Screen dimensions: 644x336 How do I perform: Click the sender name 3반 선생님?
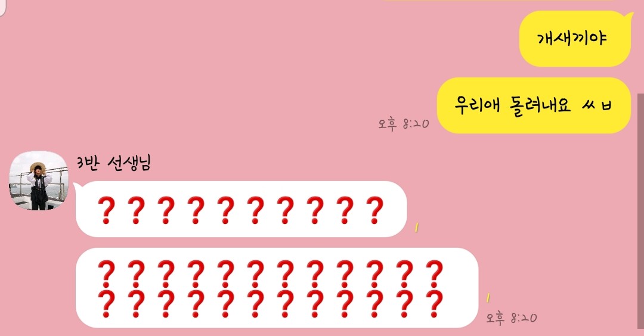pos(114,163)
